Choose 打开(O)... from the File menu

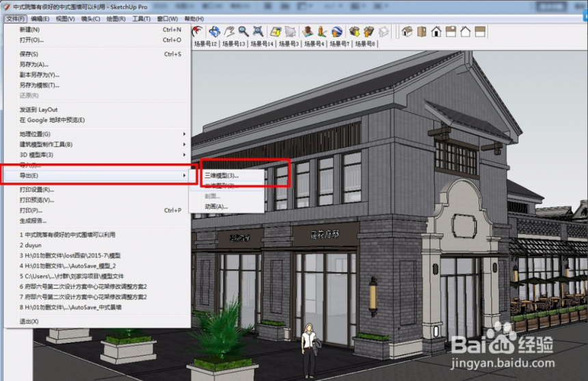(x=97, y=40)
